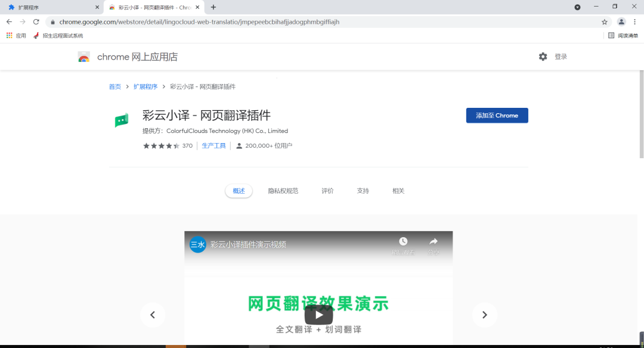Click the 彩云小译 - 网页翻译插件 extension title
Image resolution: width=644 pixels, height=348 pixels.
tap(206, 116)
